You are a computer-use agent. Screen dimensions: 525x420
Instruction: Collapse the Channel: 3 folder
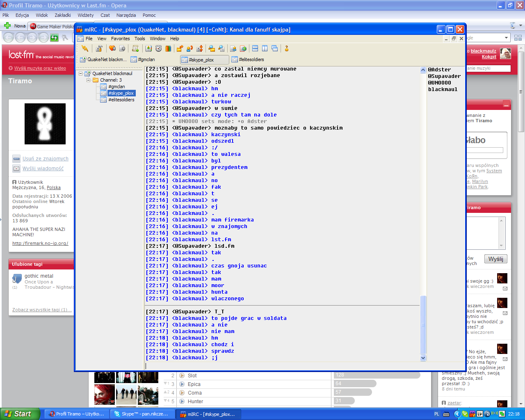click(x=88, y=80)
